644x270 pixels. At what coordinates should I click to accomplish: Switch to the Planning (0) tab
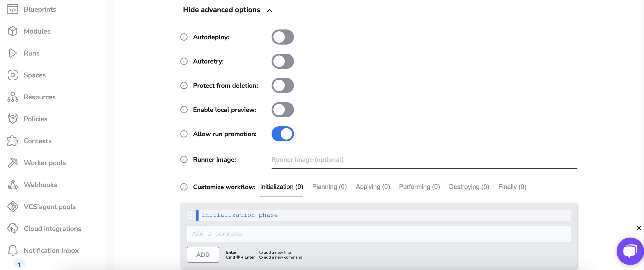pyautogui.click(x=329, y=187)
